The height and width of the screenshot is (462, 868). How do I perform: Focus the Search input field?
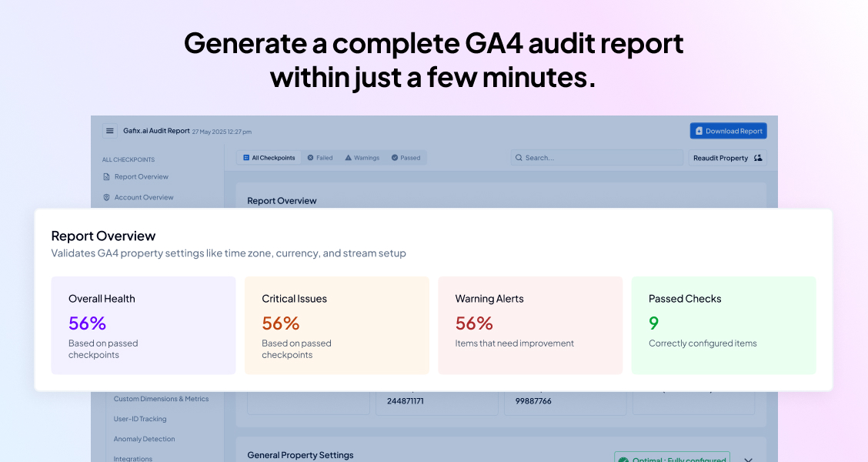coord(597,158)
